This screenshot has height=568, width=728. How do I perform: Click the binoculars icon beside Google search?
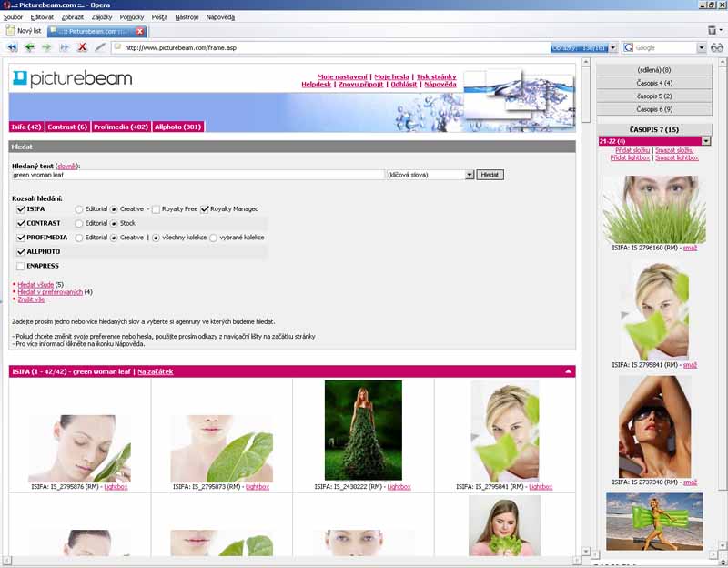(716, 47)
